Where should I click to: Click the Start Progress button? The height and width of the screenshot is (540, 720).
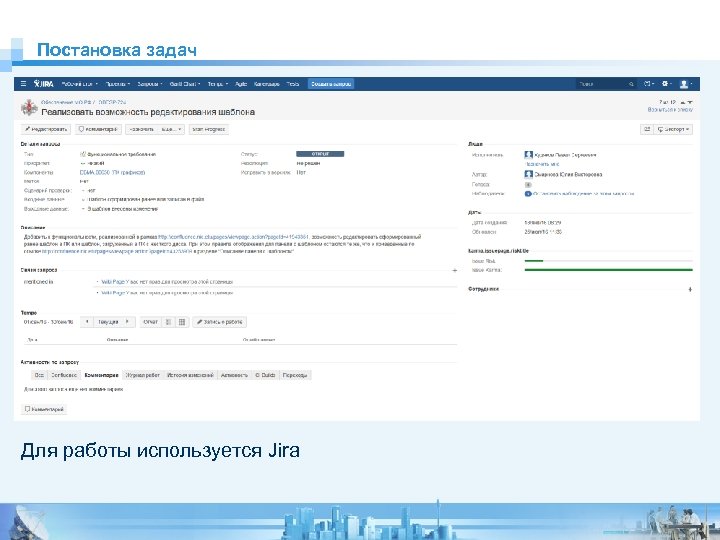[x=208, y=129]
